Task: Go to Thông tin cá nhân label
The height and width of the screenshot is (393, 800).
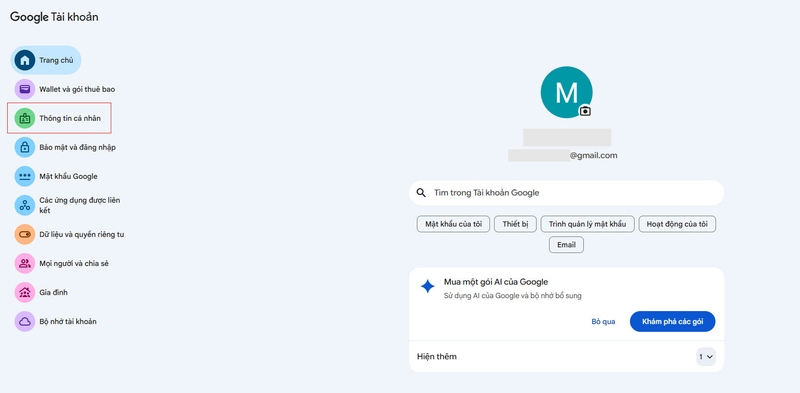Action: (x=70, y=118)
